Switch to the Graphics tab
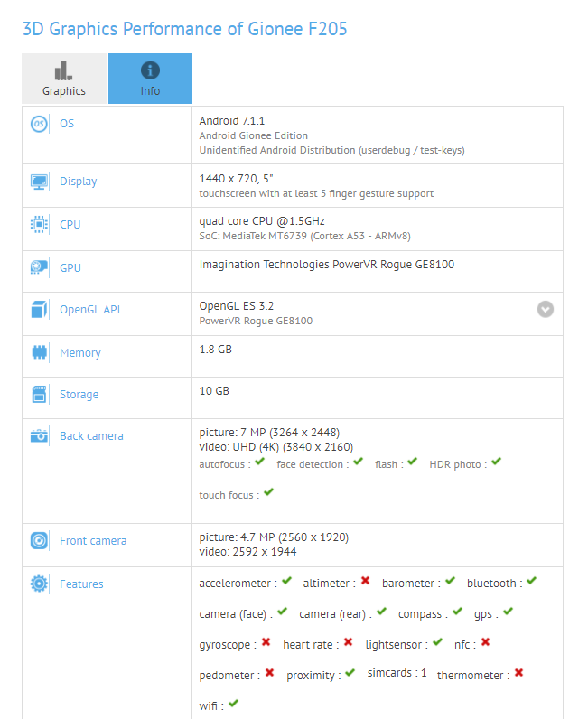Viewport: 588px width, 719px height. coord(64,79)
